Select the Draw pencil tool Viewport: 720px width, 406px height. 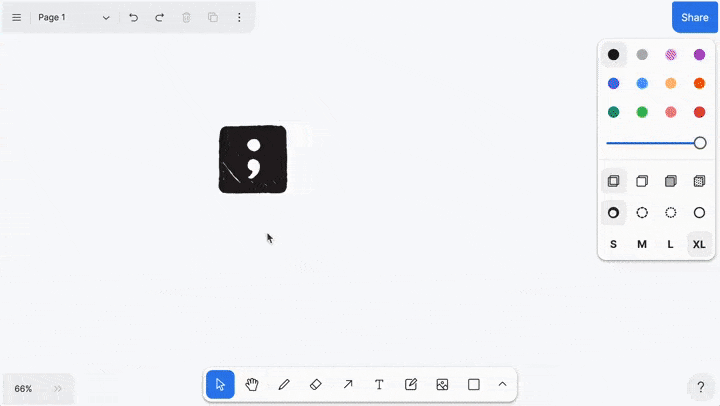(x=284, y=384)
